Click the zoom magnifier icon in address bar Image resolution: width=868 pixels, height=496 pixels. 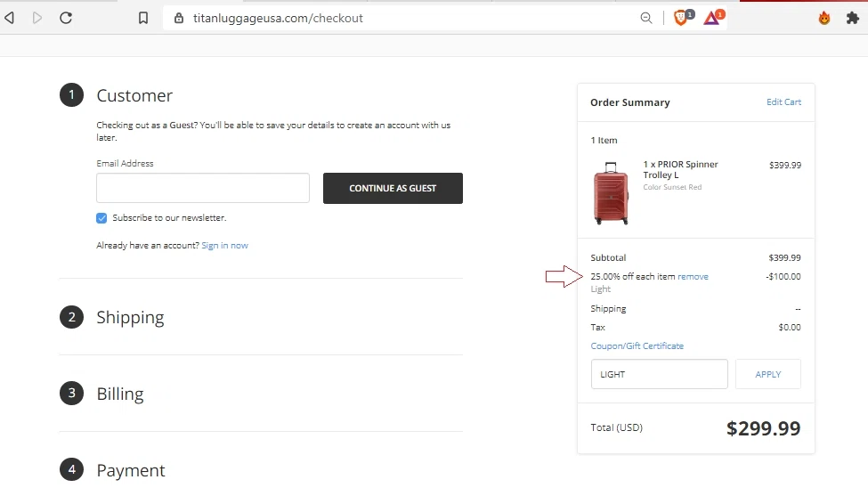tap(646, 18)
